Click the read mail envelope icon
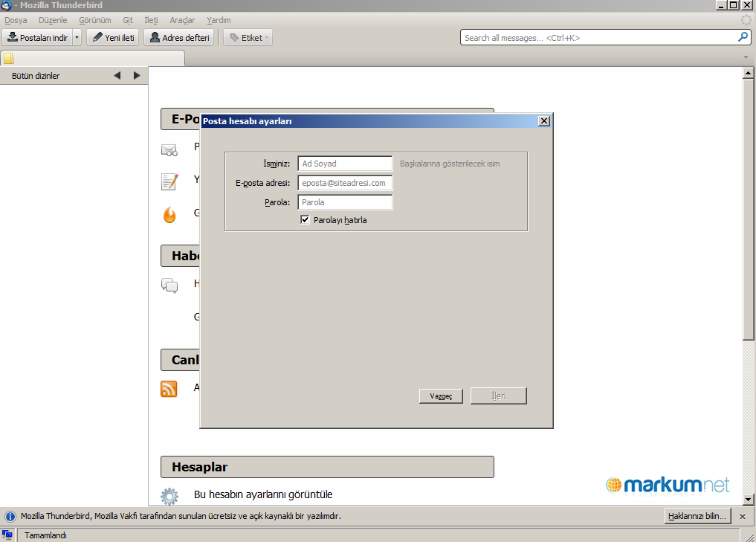 [x=169, y=150]
